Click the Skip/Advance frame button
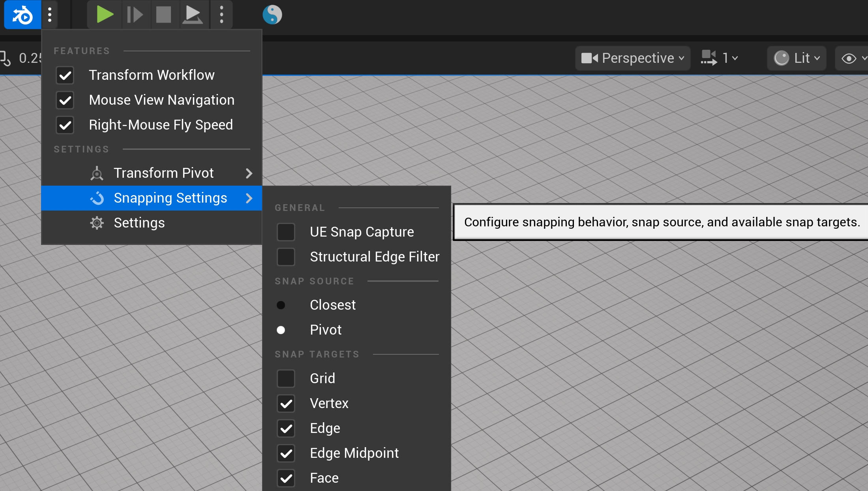Viewport: 868px width, 491px height. coord(135,15)
